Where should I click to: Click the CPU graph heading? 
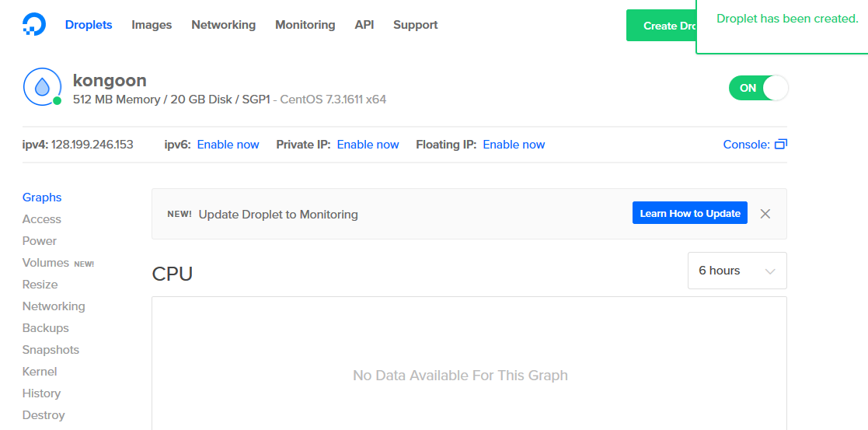pyautogui.click(x=173, y=274)
